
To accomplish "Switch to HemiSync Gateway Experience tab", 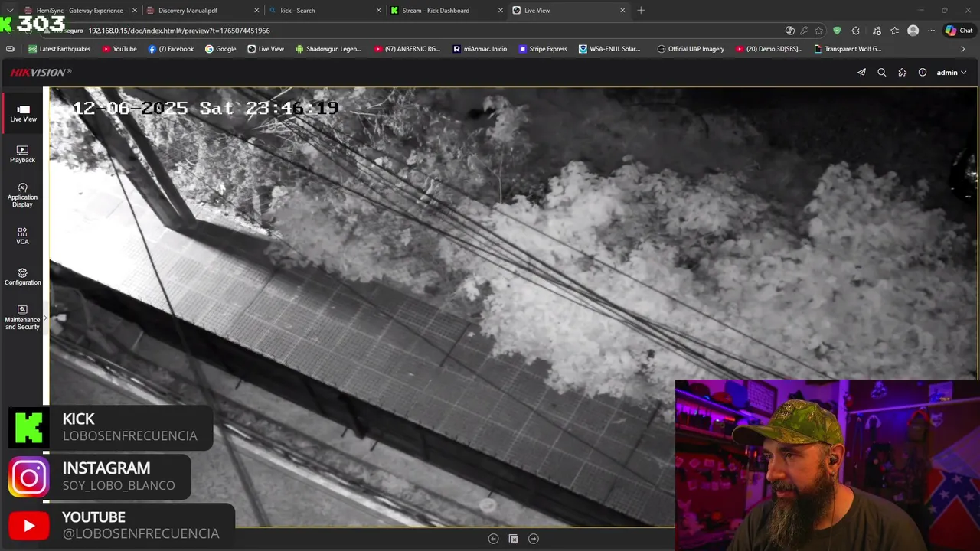I will click(x=80, y=11).
